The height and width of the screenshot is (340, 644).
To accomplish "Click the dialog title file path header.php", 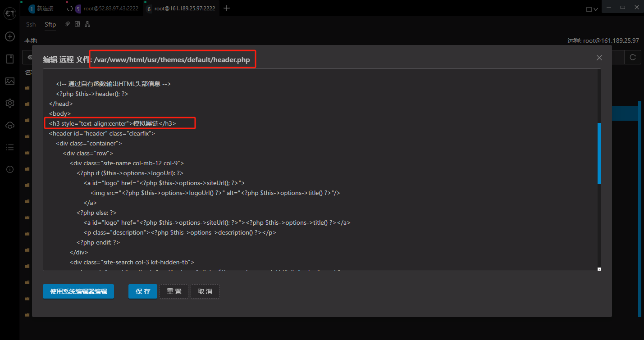I will point(172,59).
